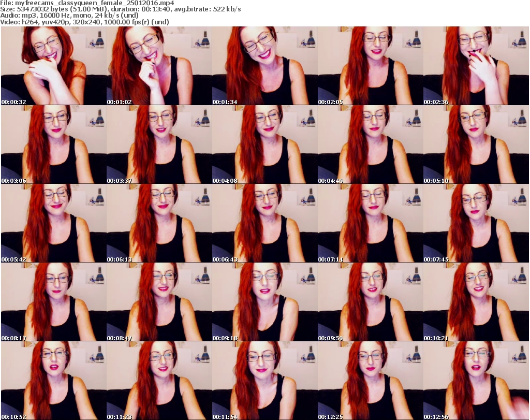Viewport: 530px width, 420px height.
Task: Choose the frame marked 00:08:47
Action: pos(159,302)
